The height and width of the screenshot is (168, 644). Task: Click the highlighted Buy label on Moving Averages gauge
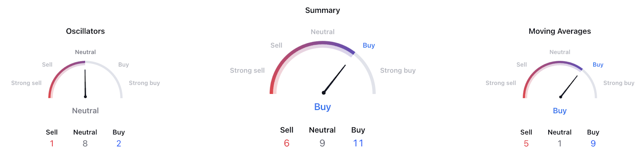click(x=598, y=65)
